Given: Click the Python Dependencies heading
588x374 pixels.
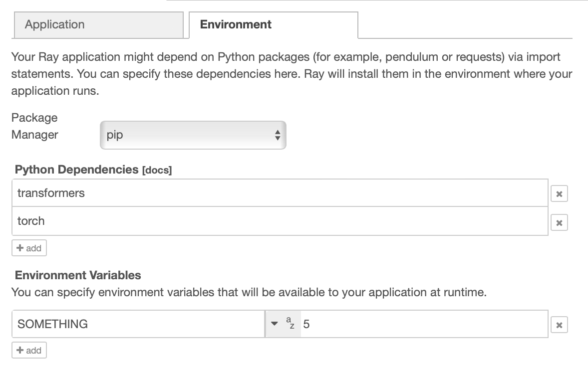Looking at the screenshot, I should click(76, 170).
